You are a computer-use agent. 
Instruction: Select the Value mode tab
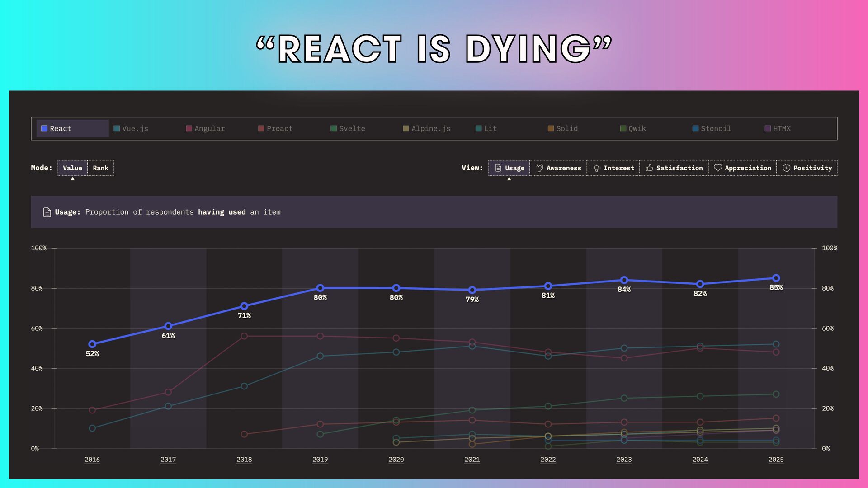click(72, 168)
